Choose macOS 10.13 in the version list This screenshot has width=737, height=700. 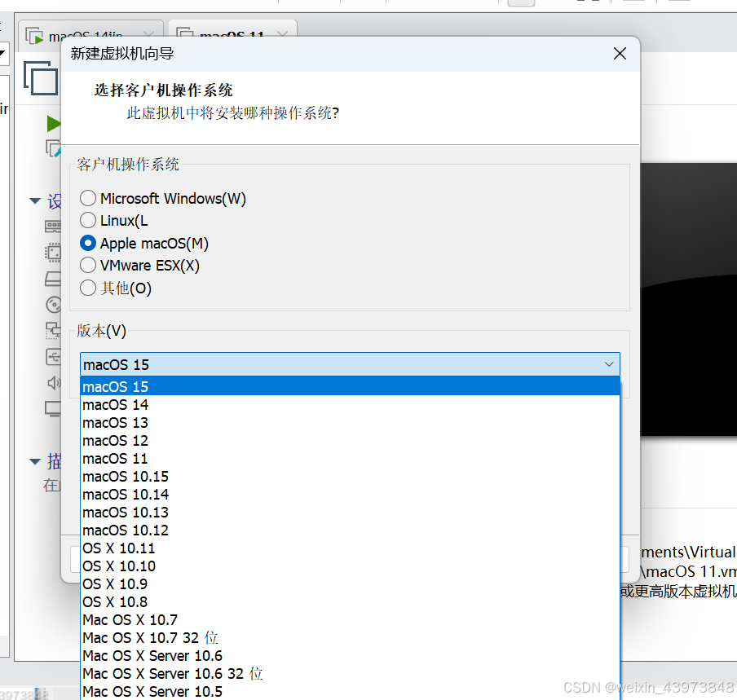coord(351,512)
